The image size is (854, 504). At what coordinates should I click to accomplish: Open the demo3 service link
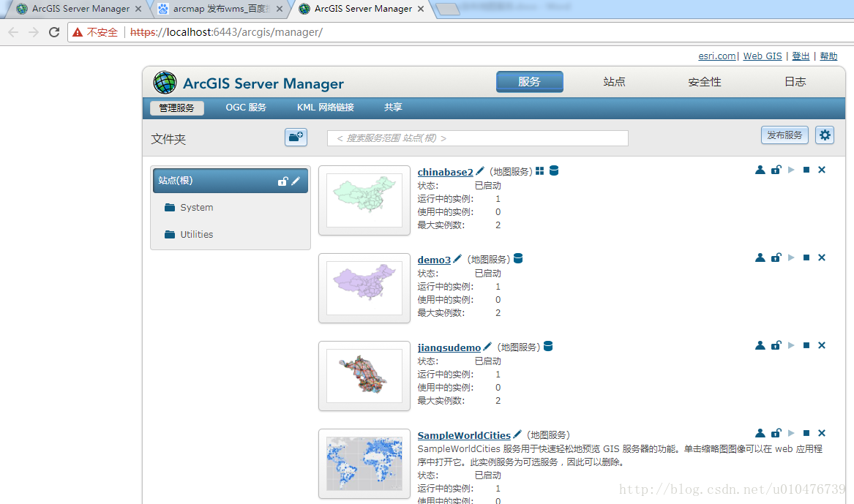434,260
